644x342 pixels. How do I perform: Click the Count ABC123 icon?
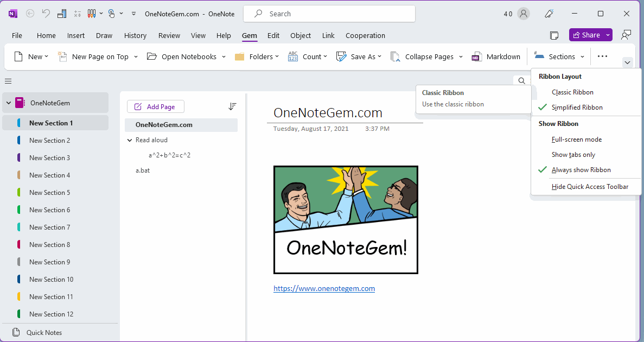coord(293,56)
